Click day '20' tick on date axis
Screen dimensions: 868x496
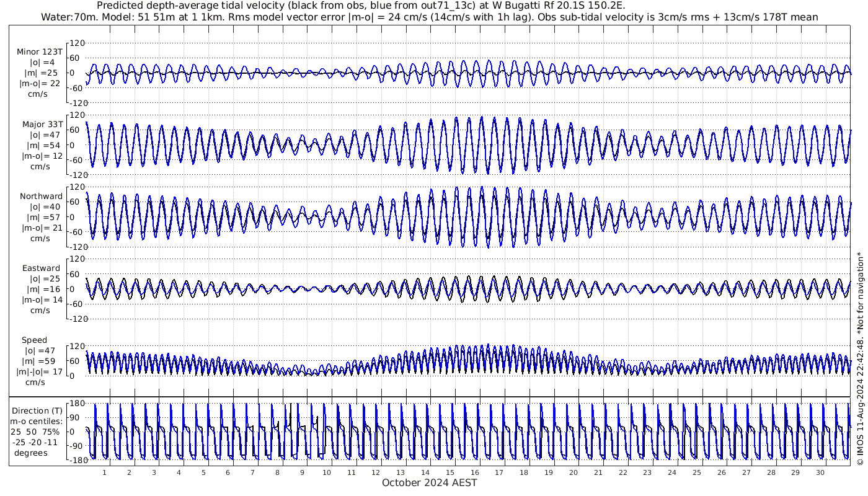tap(573, 472)
